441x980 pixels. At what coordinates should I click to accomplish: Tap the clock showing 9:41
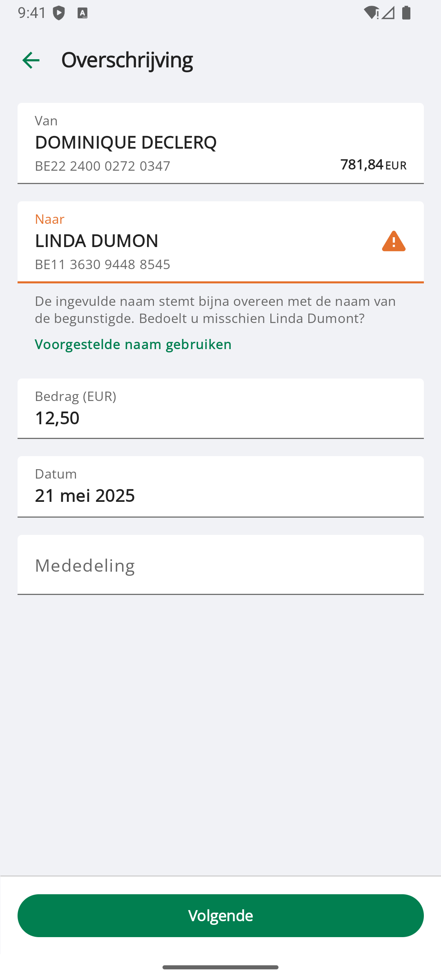tap(32, 13)
